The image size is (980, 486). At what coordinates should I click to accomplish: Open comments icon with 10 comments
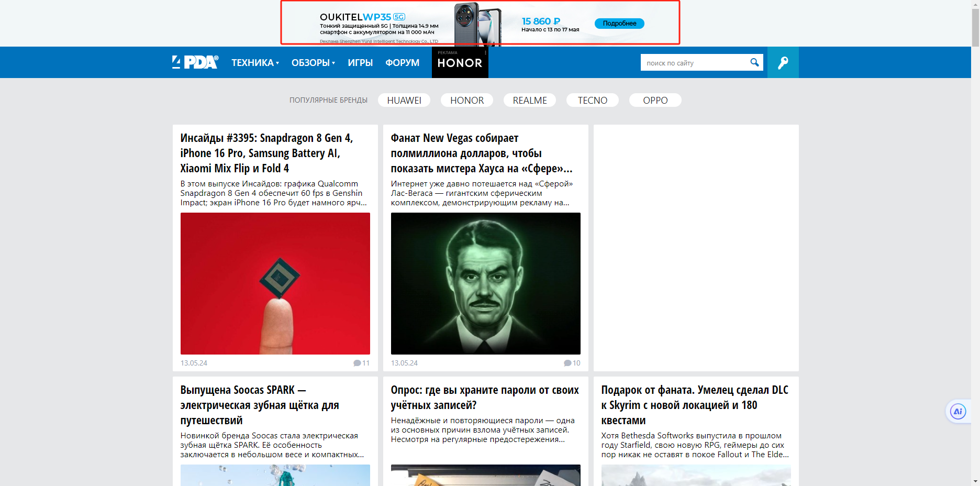pyautogui.click(x=567, y=363)
